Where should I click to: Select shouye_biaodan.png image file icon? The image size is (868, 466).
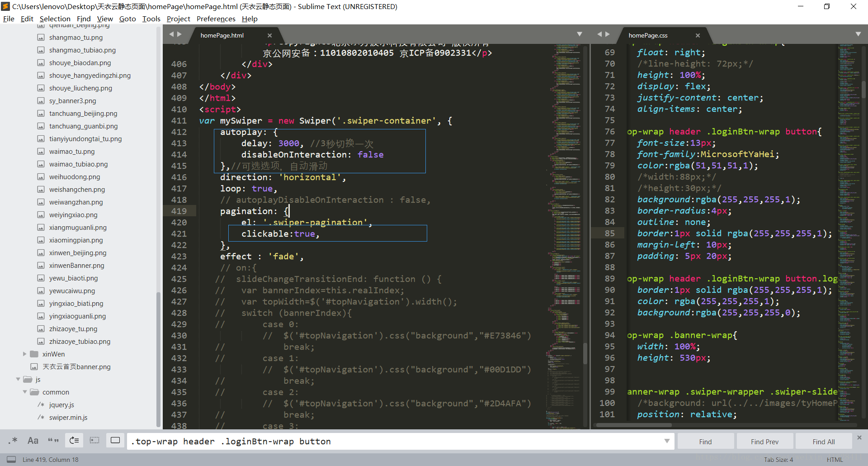click(x=41, y=63)
